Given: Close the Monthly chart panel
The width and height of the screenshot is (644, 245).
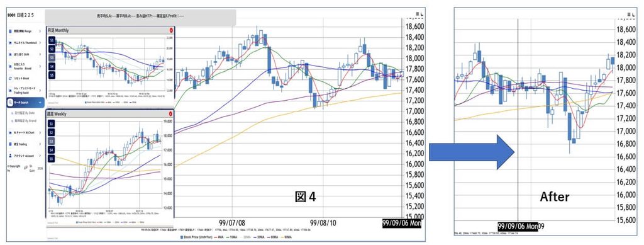Looking at the screenshot, I should click(x=171, y=30).
